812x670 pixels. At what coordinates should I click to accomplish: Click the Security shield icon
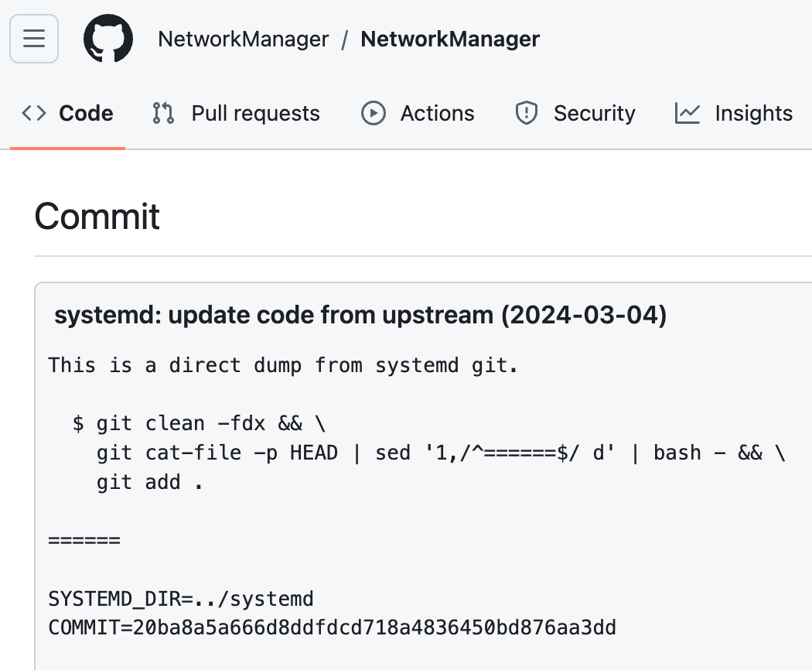[527, 113]
